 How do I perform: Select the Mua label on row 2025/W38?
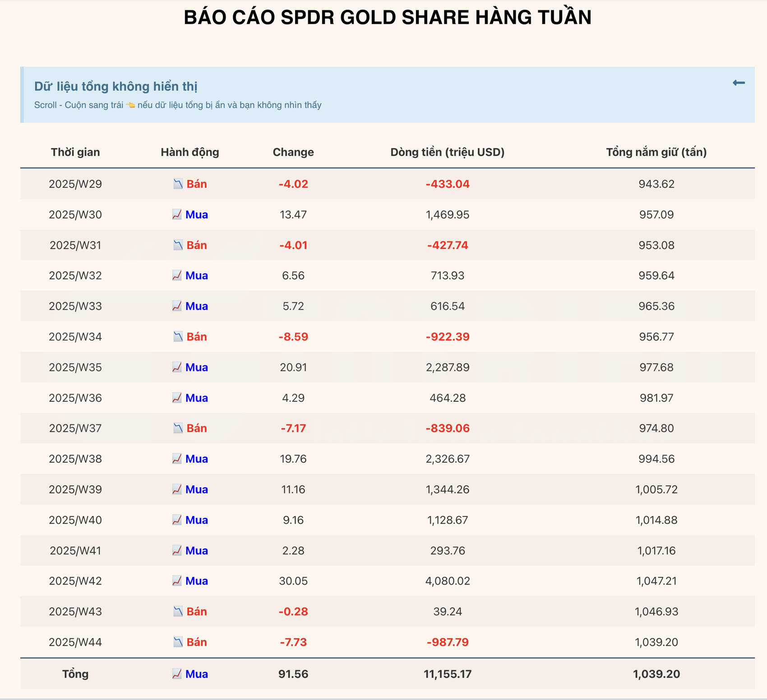[x=197, y=459]
